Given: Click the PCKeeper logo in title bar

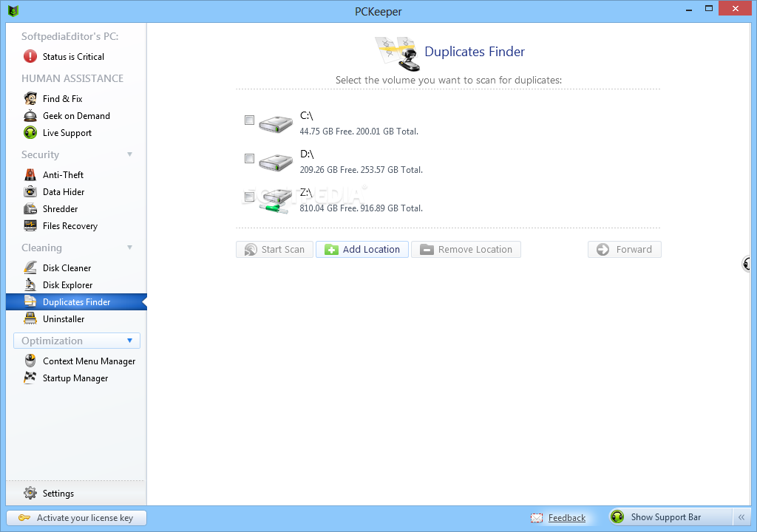Looking at the screenshot, I should tap(13, 10).
